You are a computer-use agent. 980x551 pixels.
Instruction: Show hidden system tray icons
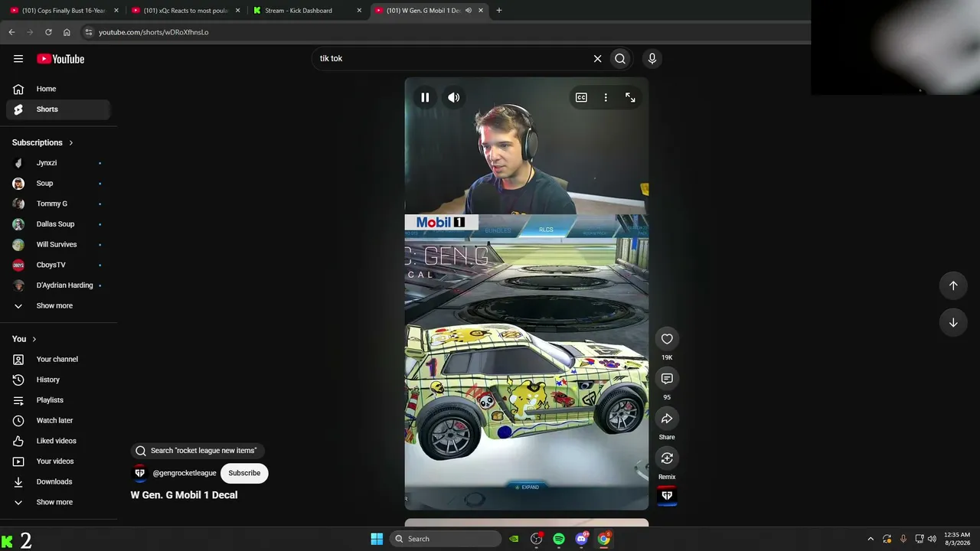pyautogui.click(x=871, y=539)
